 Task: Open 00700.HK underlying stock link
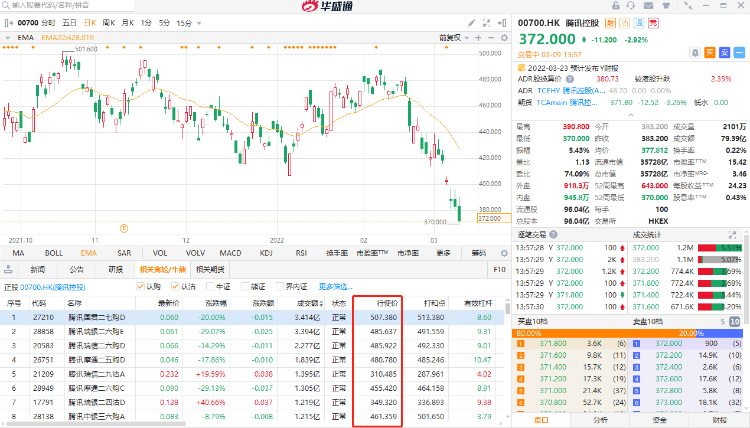53,287
